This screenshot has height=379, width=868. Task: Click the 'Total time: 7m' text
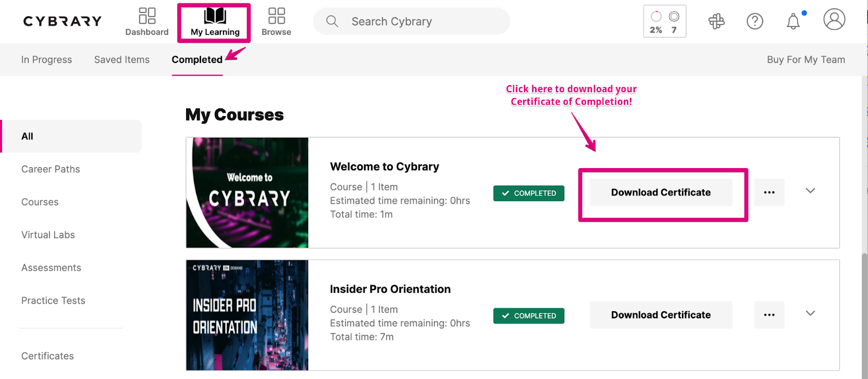click(362, 337)
